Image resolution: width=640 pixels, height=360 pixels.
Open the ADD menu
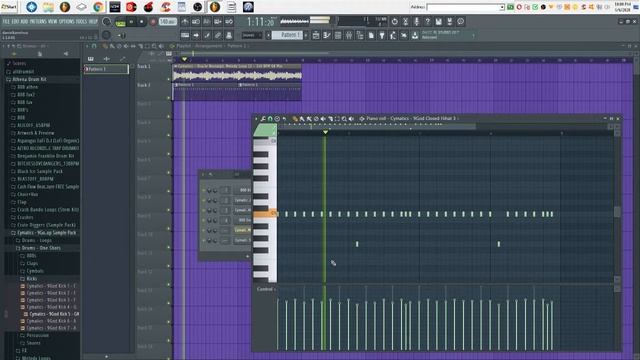(x=24, y=22)
